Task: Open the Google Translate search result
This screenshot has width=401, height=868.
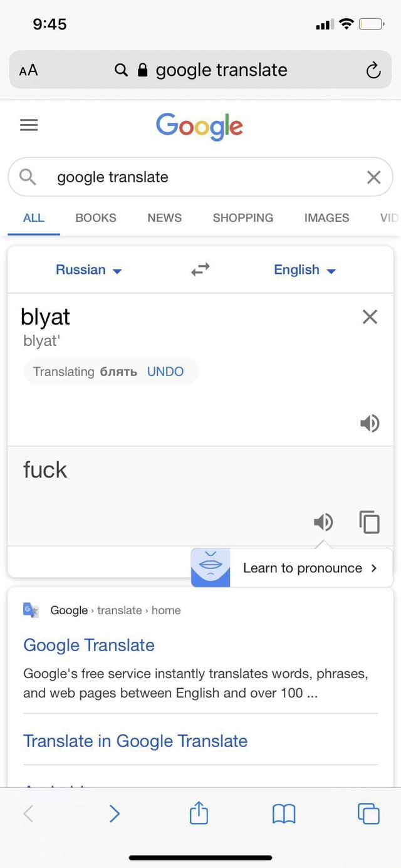Action: pyautogui.click(x=89, y=646)
